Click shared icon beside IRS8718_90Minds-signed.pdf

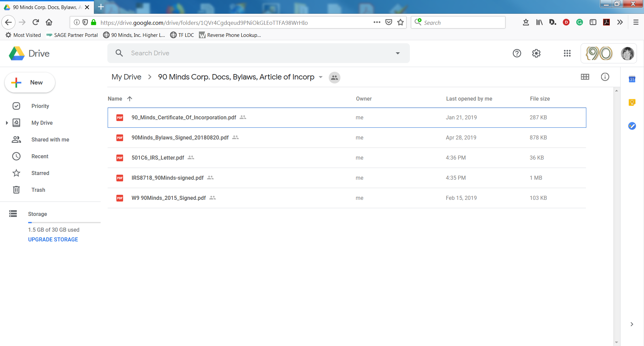coord(210,178)
